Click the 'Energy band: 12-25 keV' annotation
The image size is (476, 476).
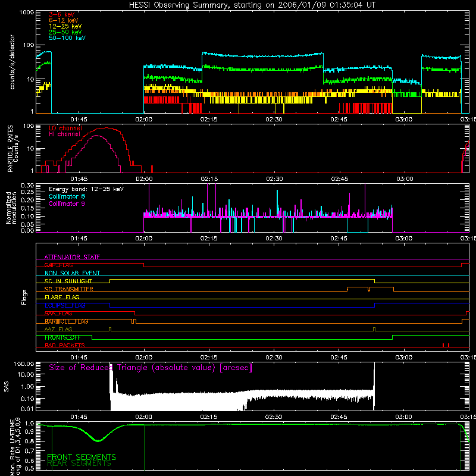86,189
